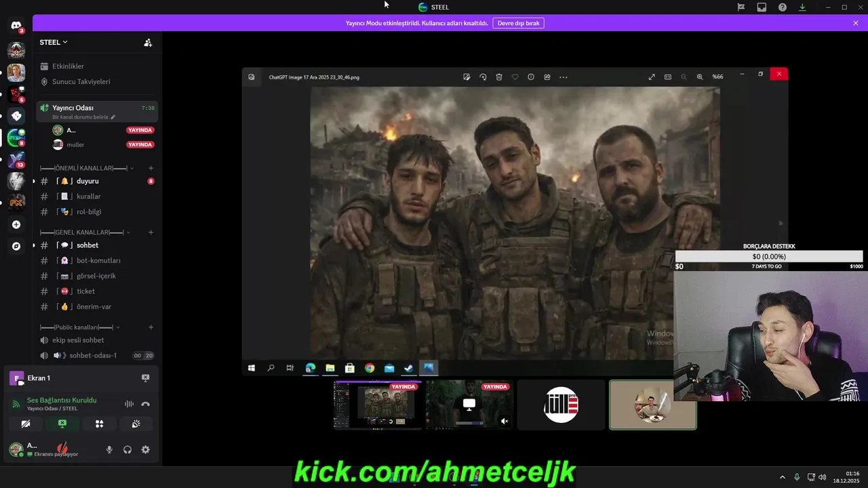
Task: Open activities launcher icon
Action: [99, 424]
